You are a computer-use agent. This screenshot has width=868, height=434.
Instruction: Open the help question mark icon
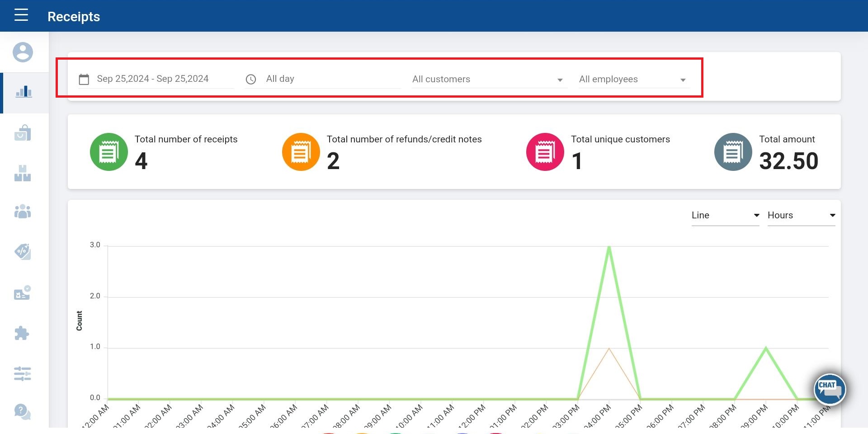point(22,411)
